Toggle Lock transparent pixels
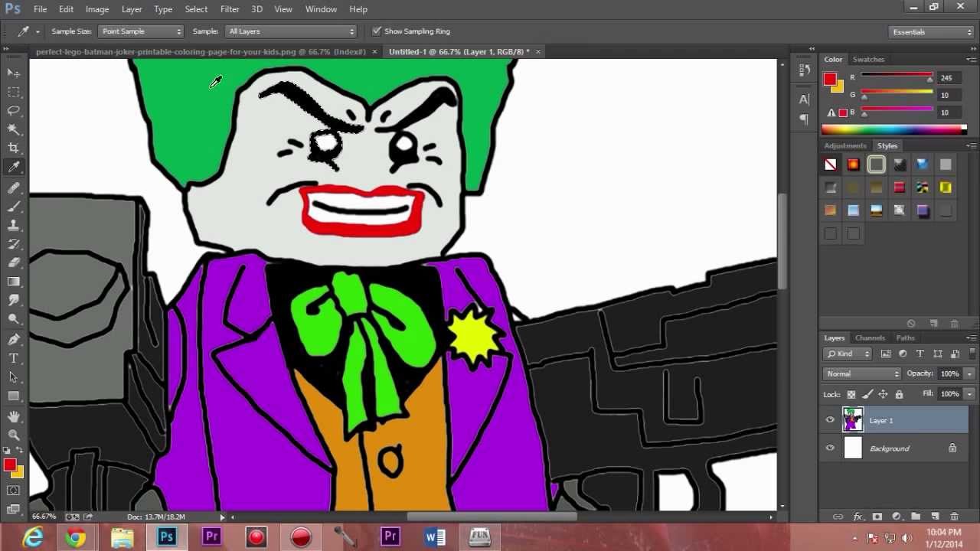The image size is (980, 551). pyautogui.click(x=851, y=394)
